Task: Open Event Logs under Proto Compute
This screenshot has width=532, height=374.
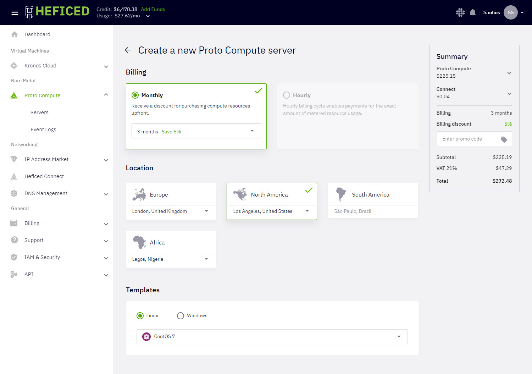Action: (x=43, y=129)
